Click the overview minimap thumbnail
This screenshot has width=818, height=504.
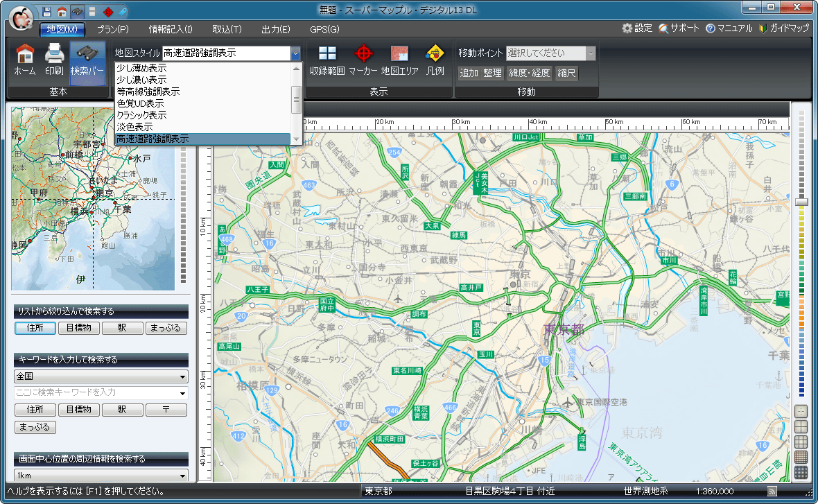[x=93, y=199]
